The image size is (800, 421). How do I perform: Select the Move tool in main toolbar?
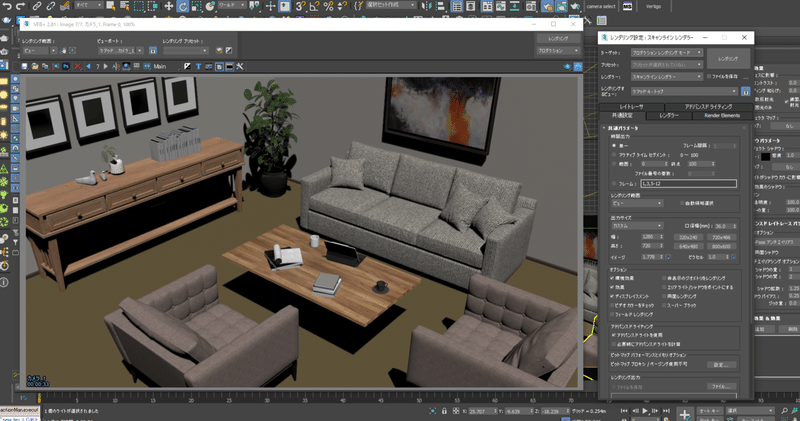[168, 6]
